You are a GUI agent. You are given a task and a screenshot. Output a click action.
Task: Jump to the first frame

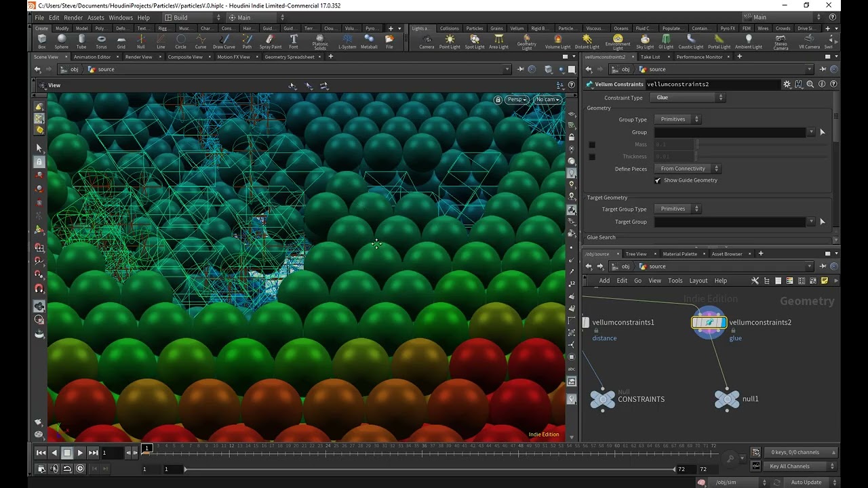point(41,453)
